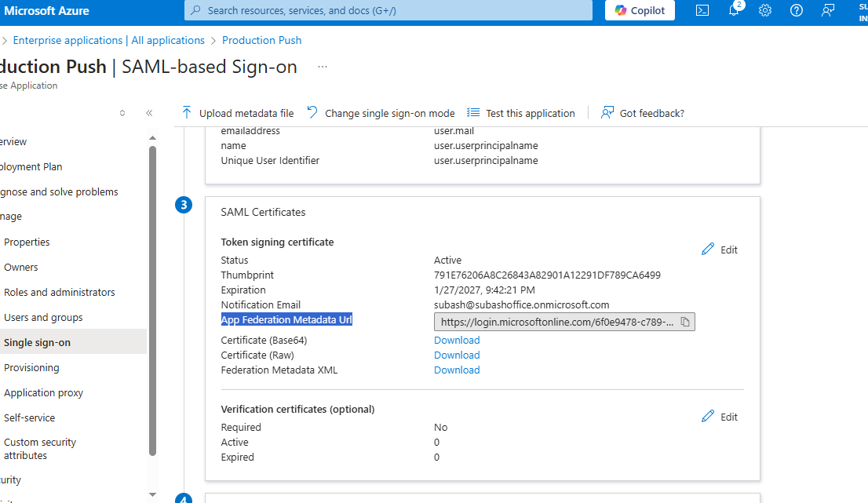Click the checklist icon beside Test

point(472,113)
